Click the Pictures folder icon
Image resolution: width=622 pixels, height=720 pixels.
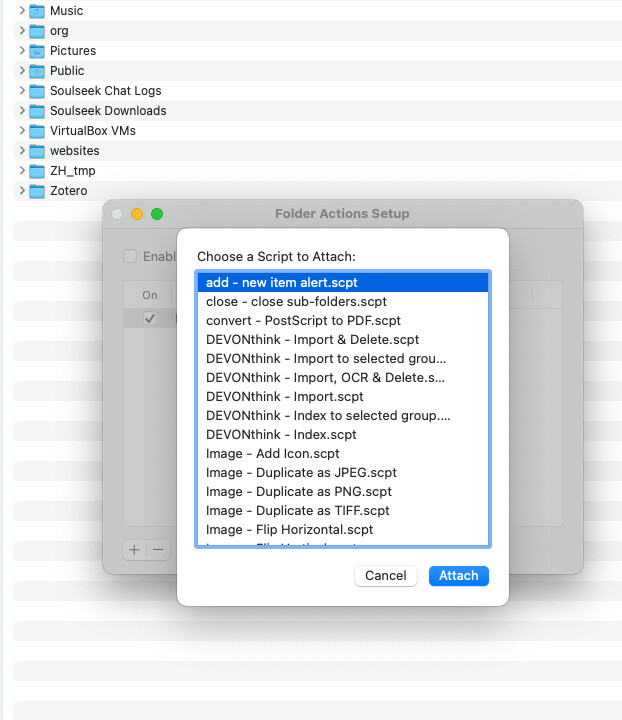pos(37,51)
